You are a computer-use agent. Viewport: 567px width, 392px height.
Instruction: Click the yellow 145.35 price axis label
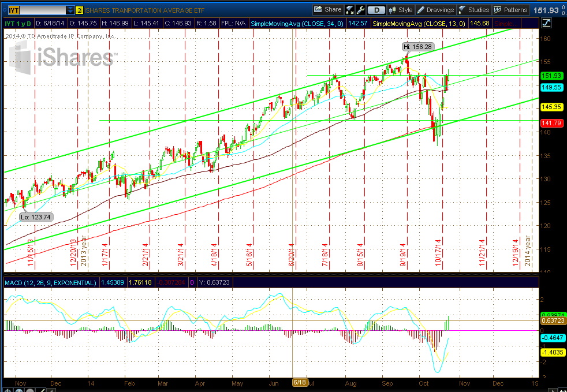click(x=551, y=107)
